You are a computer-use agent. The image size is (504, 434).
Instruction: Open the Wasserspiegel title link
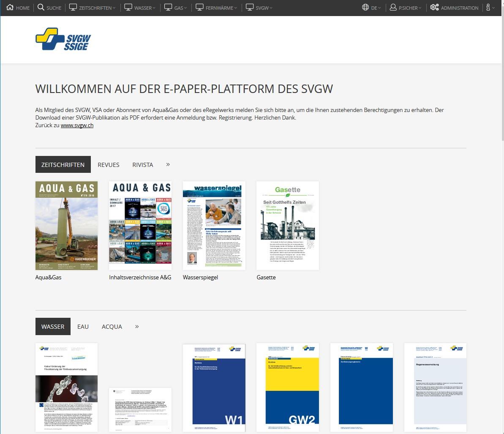pyautogui.click(x=200, y=277)
